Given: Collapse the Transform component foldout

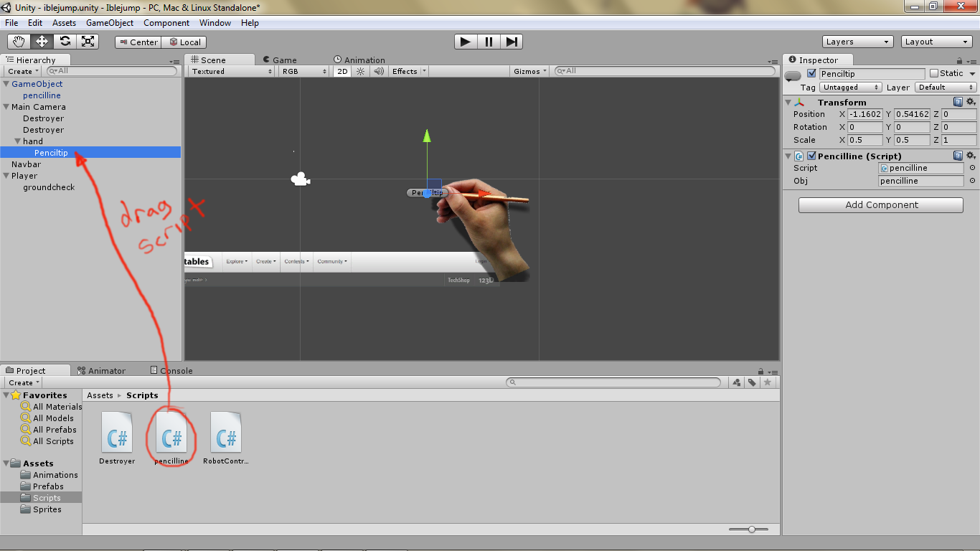Looking at the screenshot, I should (788, 103).
